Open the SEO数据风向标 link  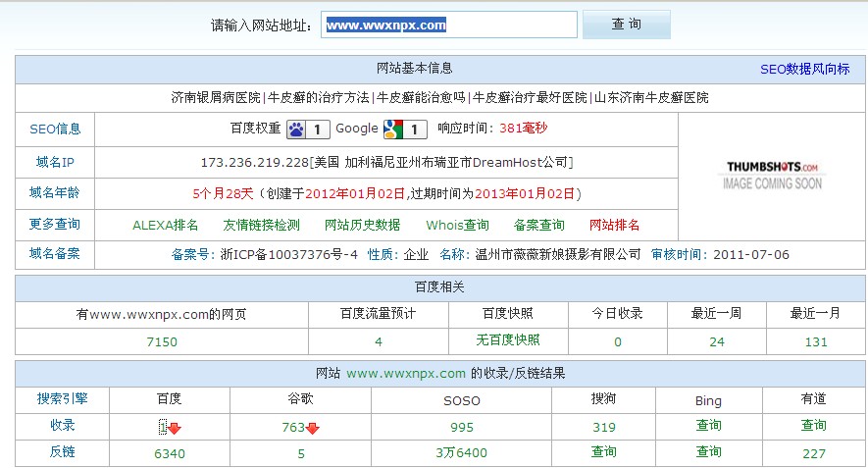click(804, 70)
